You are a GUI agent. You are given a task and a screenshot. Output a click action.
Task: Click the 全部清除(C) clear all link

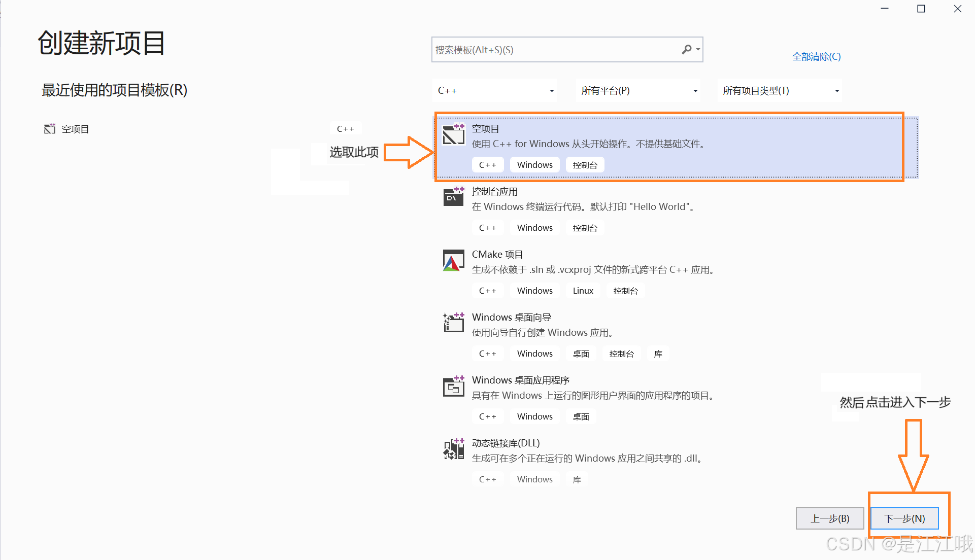pyautogui.click(x=816, y=57)
